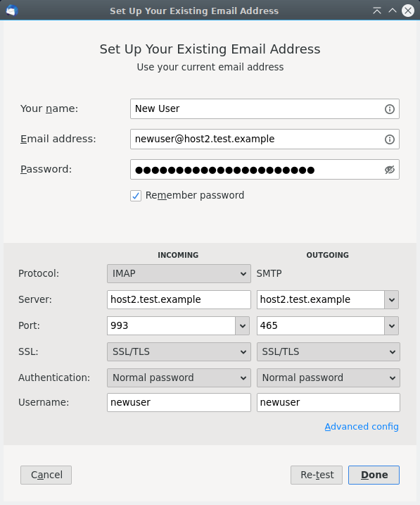Click the incoming Username field
Screen dimensions: 420x505
(179, 403)
